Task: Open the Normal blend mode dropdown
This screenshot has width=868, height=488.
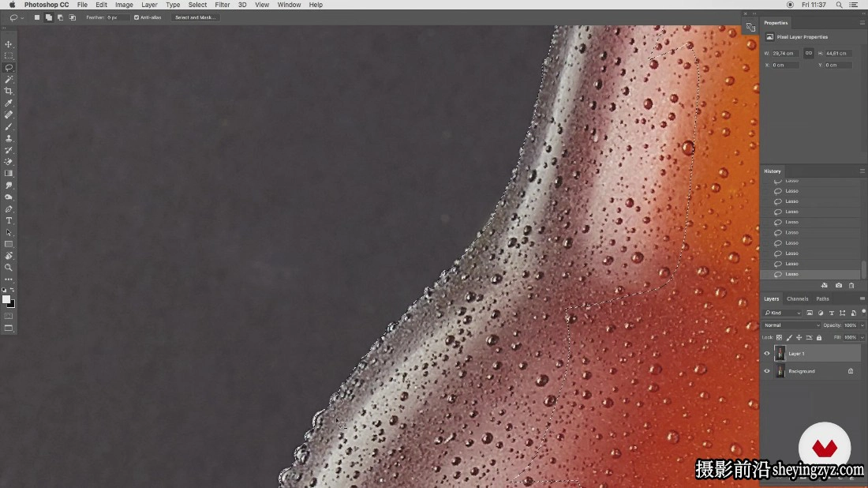Action: click(791, 325)
